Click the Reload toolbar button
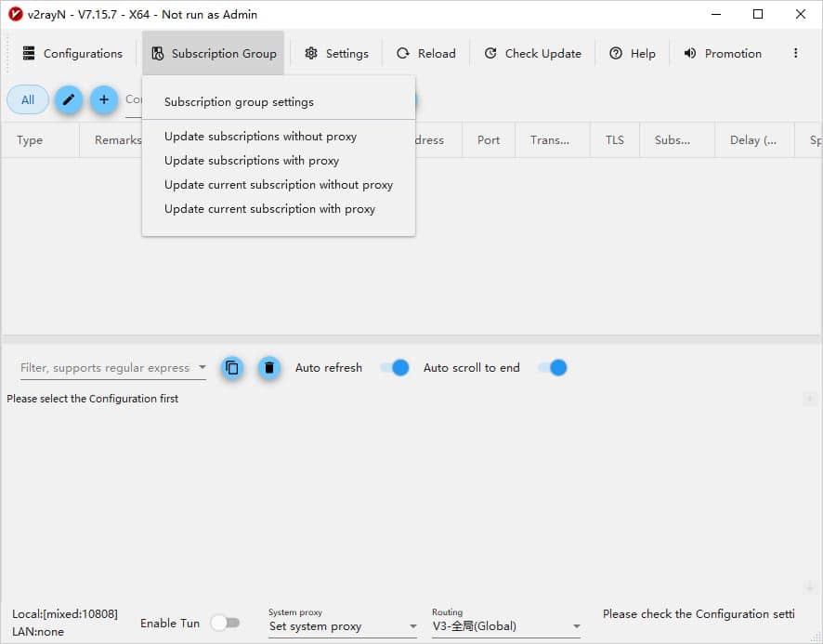Screen dimensions: 823x644 click(x=426, y=54)
